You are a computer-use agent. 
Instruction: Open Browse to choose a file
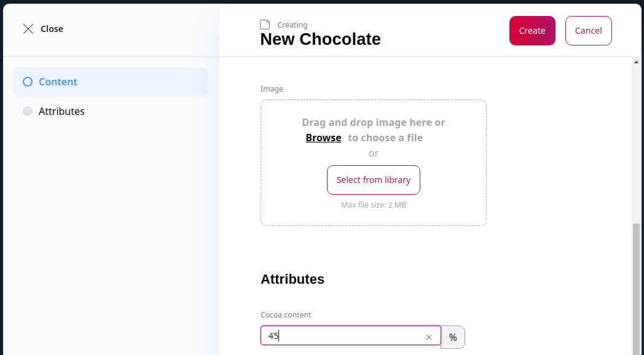[x=323, y=138]
